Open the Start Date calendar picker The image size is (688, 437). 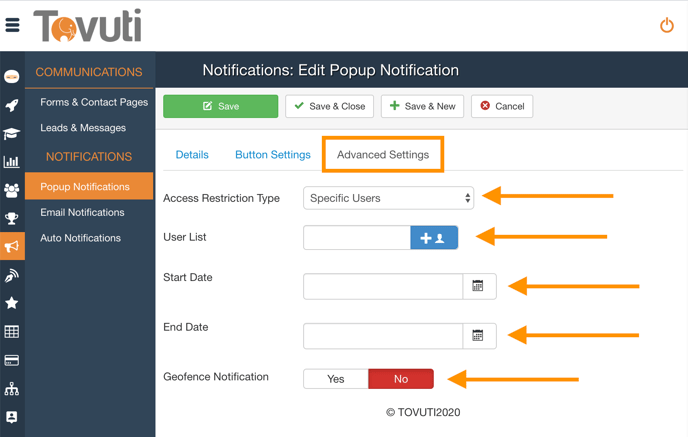[479, 286]
